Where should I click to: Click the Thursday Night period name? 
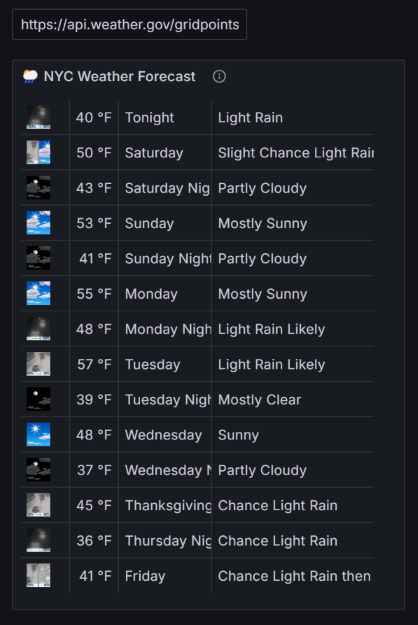tap(168, 540)
